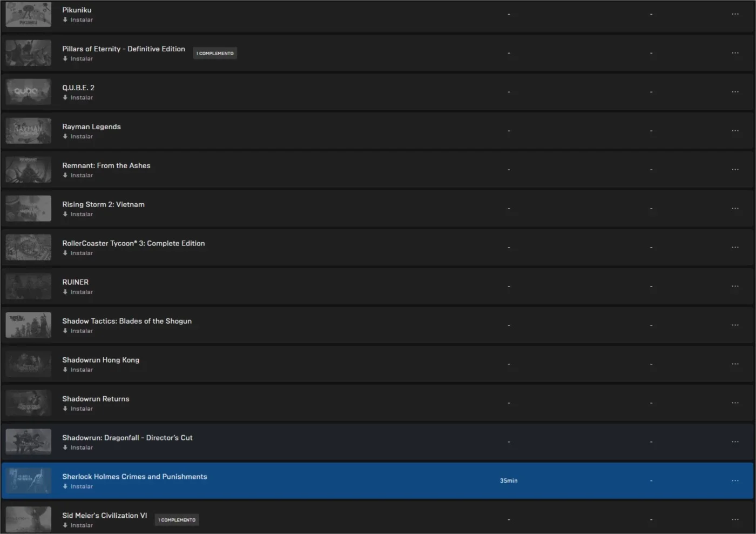
Task: Click the Pikuniku game thumbnail
Action: tap(28, 14)
